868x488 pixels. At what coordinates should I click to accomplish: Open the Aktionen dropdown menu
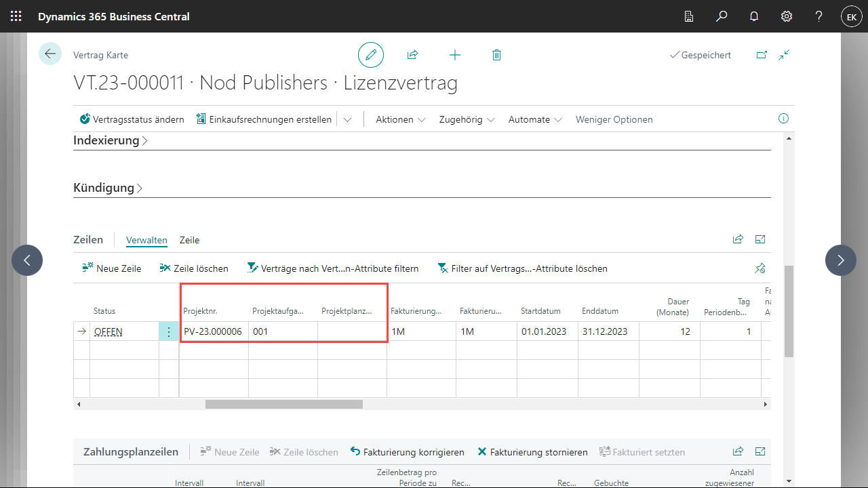(x=400, y=119)
